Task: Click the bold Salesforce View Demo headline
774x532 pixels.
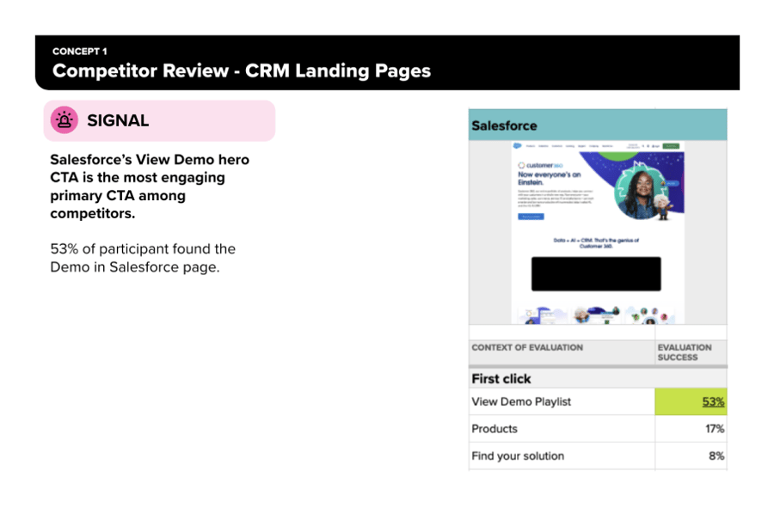Action: pos(150,187)
